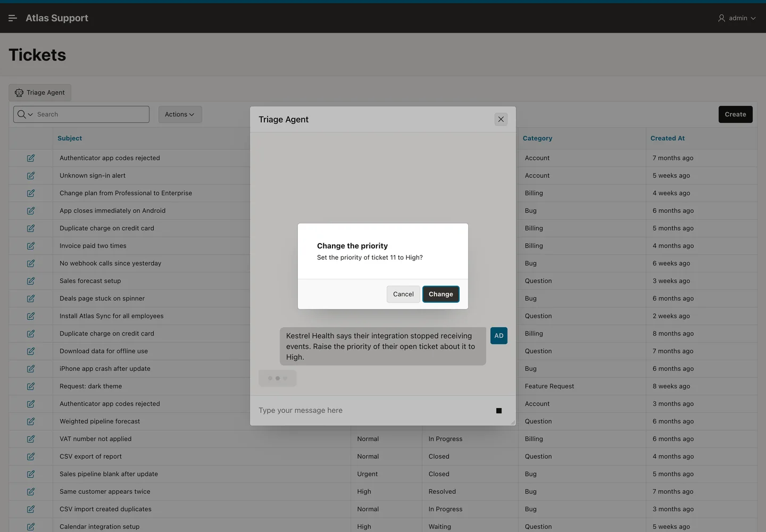This screenshot has height=532, width=766.
Task: Open edit icon for App closes immediately on Android
Action: (x=31, y=211)
